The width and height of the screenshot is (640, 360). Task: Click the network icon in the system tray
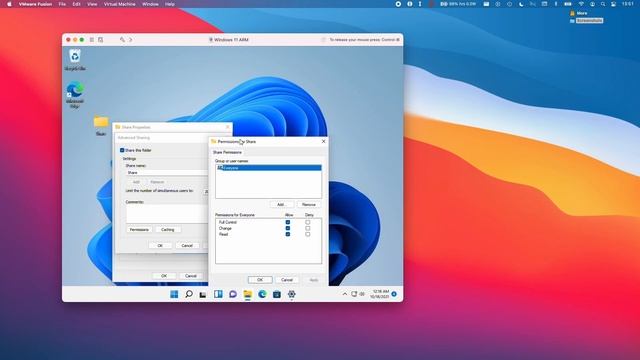tap(354, 294)
